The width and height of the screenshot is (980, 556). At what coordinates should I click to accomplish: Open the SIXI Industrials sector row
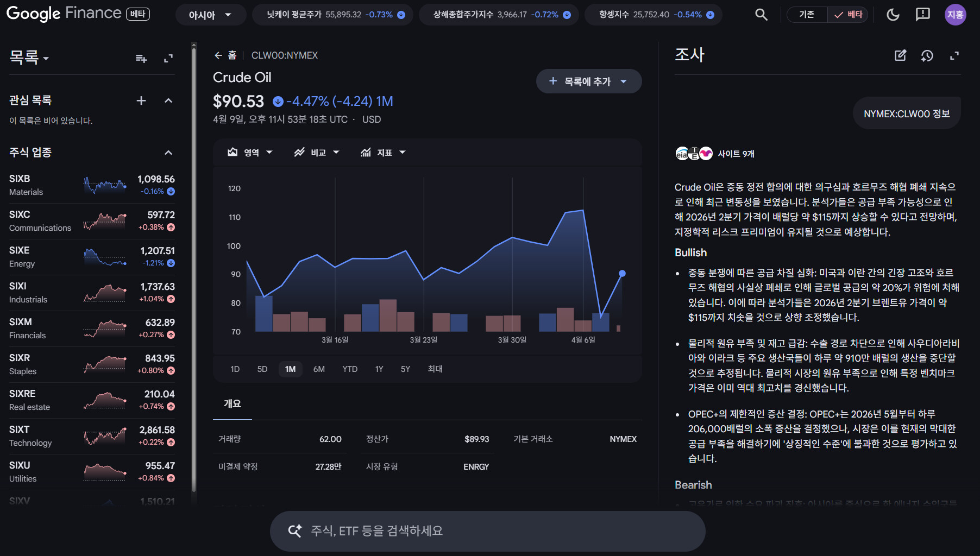92,293
